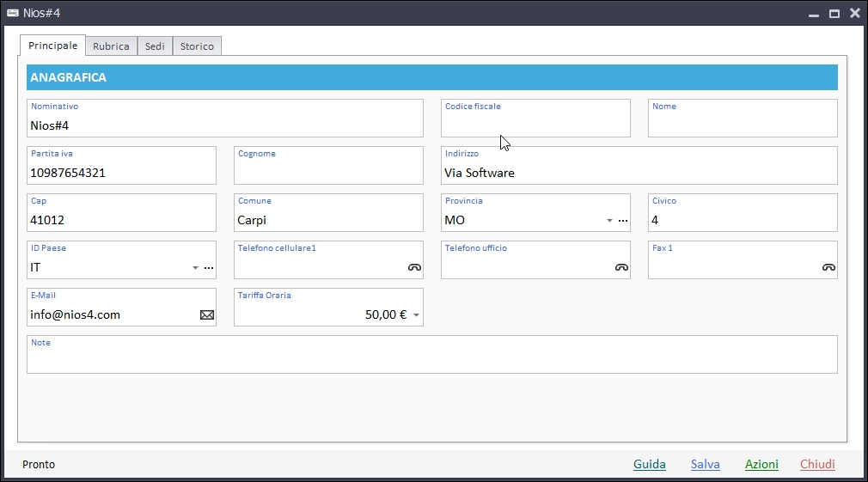Click the phone icon in Telefono ufficio

(621, 268)
